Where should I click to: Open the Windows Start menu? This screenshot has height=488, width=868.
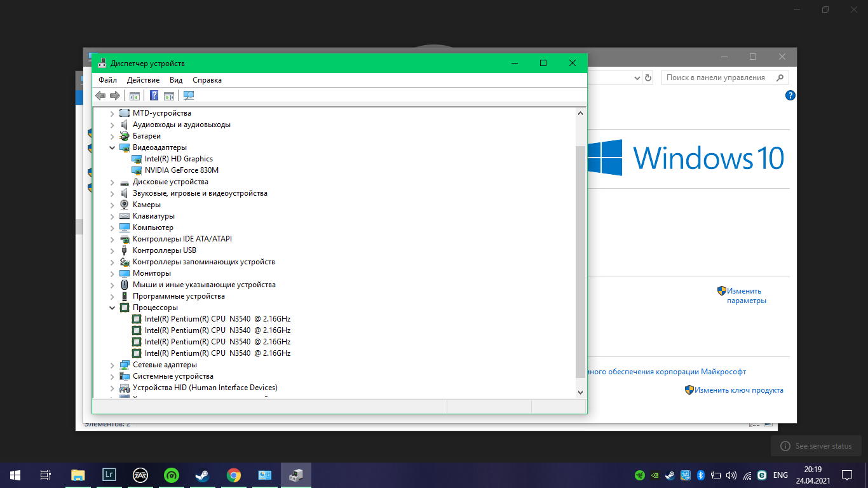pos(15,475)
